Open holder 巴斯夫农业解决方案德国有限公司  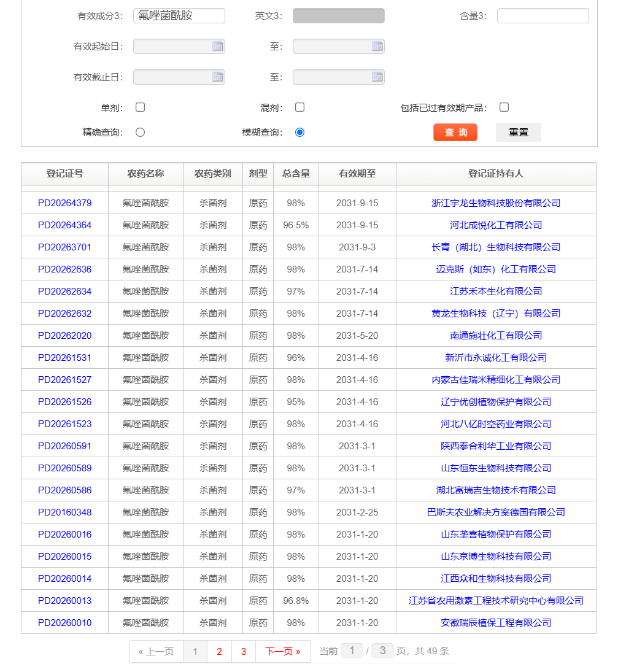(496, 512)
